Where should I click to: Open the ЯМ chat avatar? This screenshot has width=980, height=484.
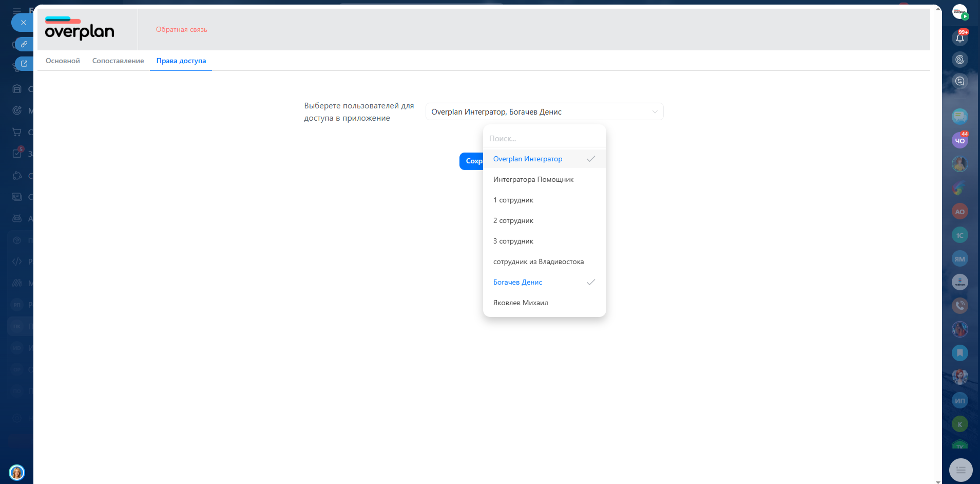[x=960, y=259]
